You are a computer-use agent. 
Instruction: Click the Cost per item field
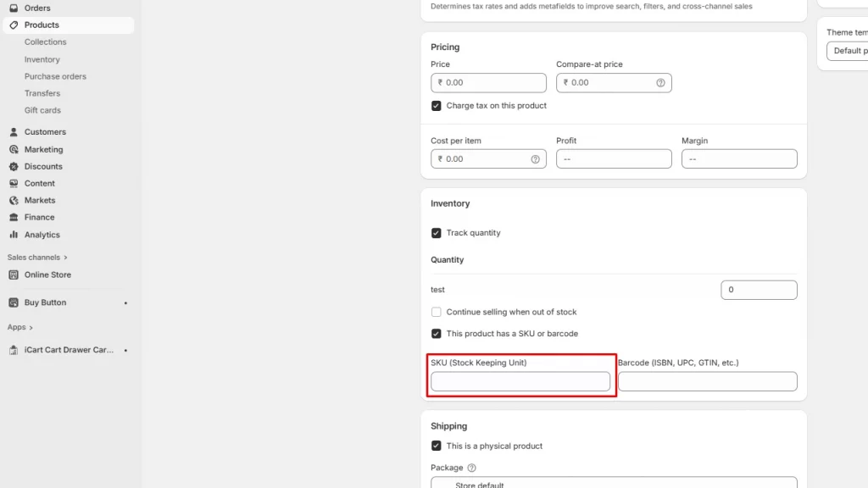(488, 158)
